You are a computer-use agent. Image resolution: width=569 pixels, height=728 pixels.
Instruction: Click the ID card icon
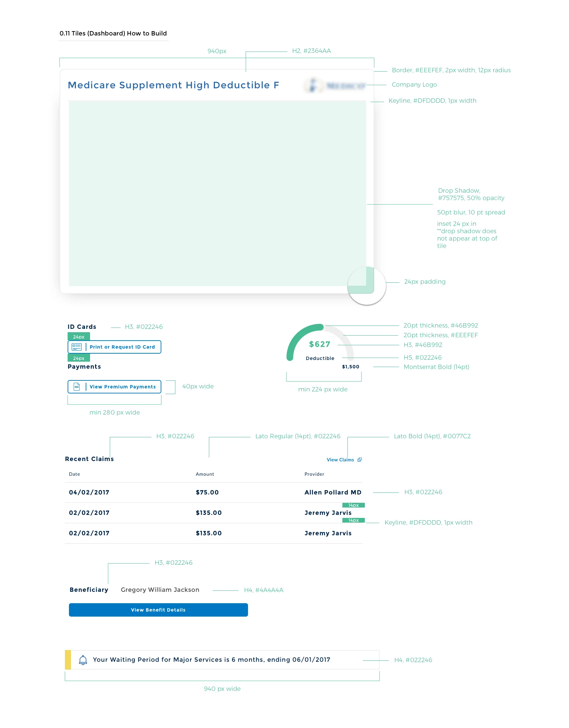pyautogui.click(x=77, y=347)
